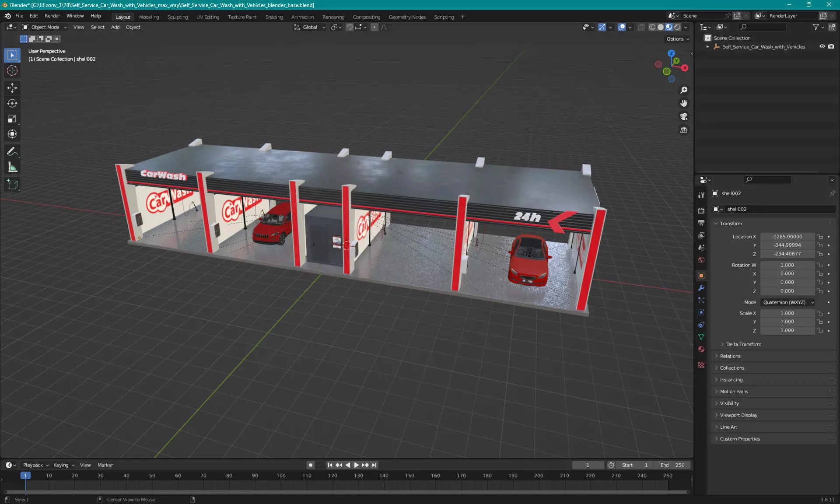Click the zoom view magnifier gizmo
The width and height of the screenshot is (840, 504).
(684, 90)
